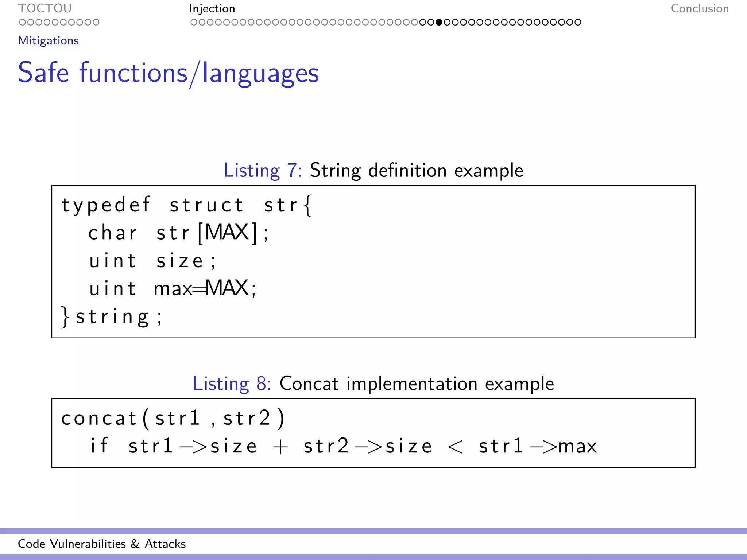The image size is (747, 560).
Task: Click the 'Listing 8:' caption label
Action: [x=232, y=384]
